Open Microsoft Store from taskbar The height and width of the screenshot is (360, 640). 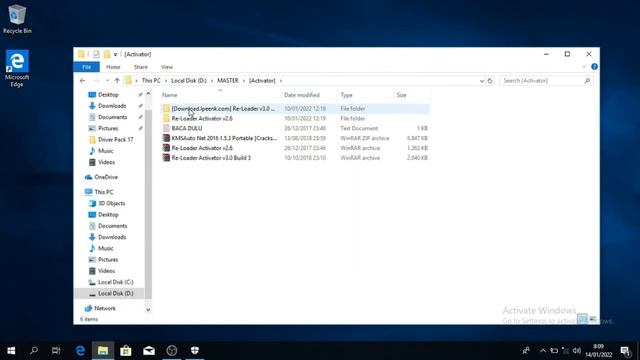(x=126, y=351)
